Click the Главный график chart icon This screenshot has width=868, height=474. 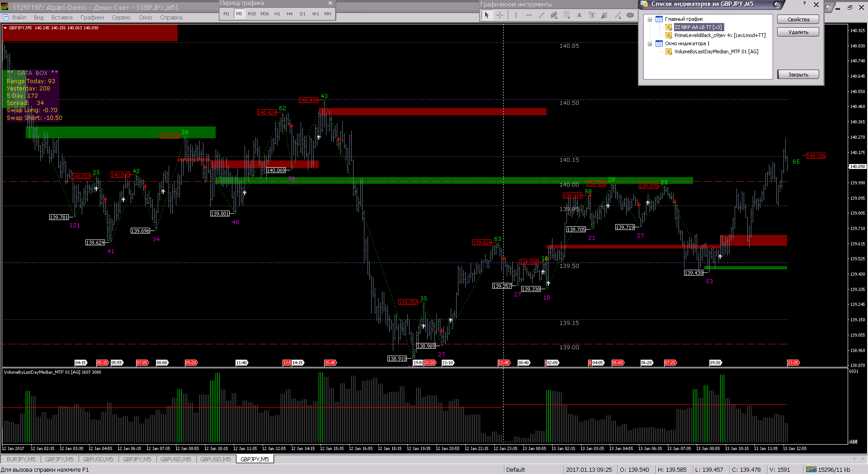coord(659,19)
